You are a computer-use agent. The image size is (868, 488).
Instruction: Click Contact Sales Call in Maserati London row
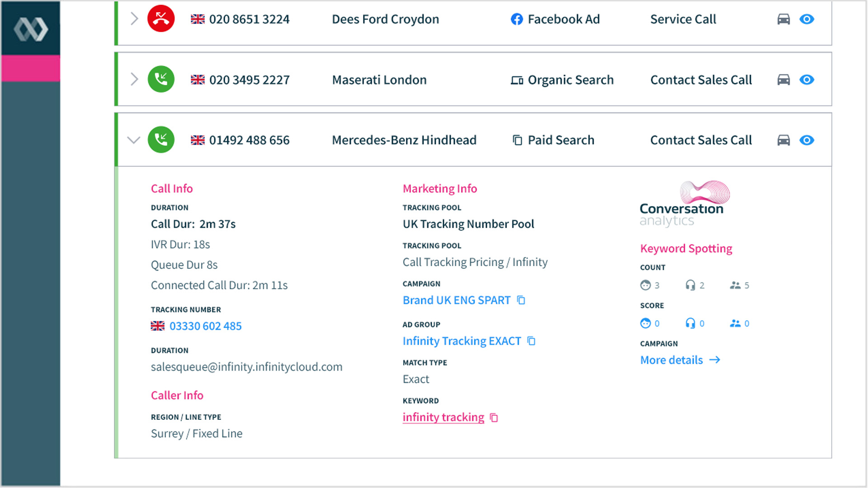(701, 80)
